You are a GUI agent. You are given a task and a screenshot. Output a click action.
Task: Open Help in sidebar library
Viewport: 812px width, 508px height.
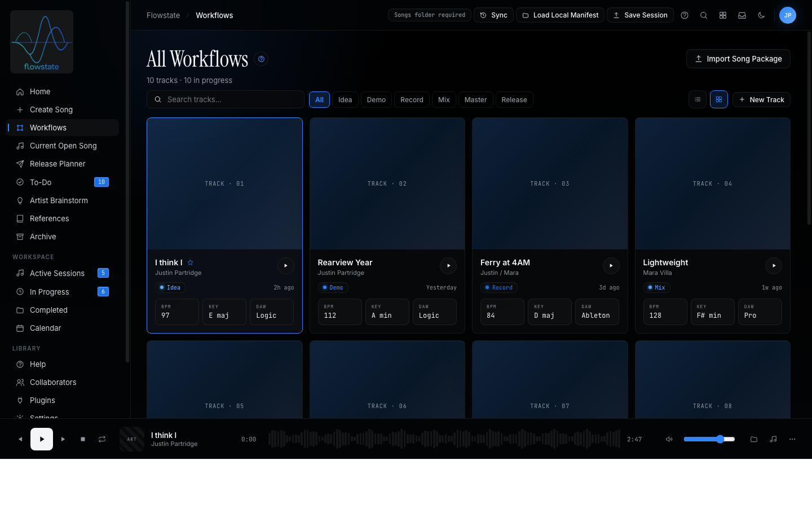[x=63, y=364]
